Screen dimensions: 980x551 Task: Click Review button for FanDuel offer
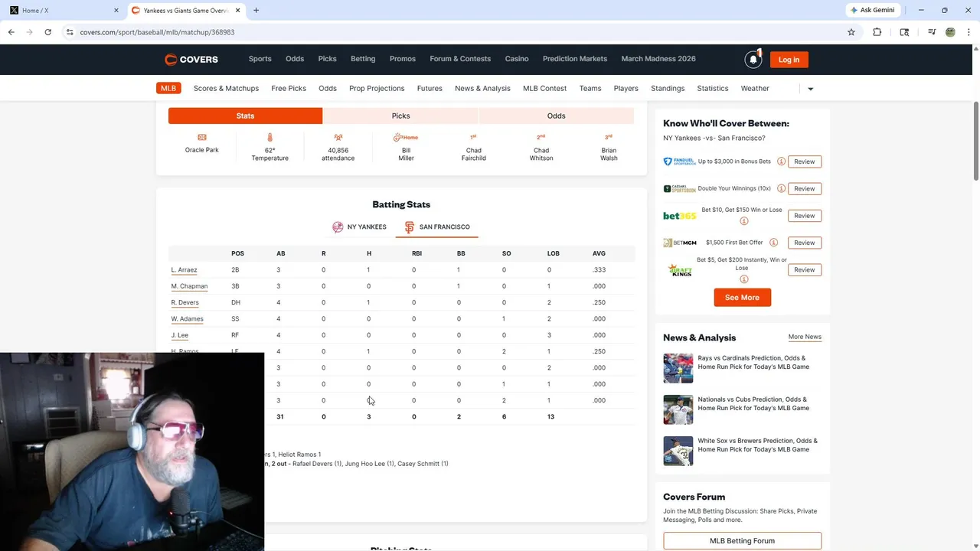tap(804, 161)
